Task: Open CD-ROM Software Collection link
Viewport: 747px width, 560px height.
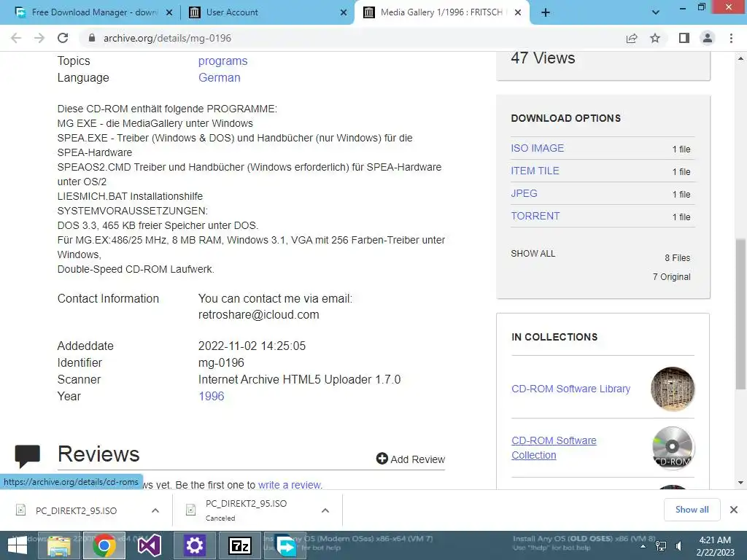Action: click(554, 448)
